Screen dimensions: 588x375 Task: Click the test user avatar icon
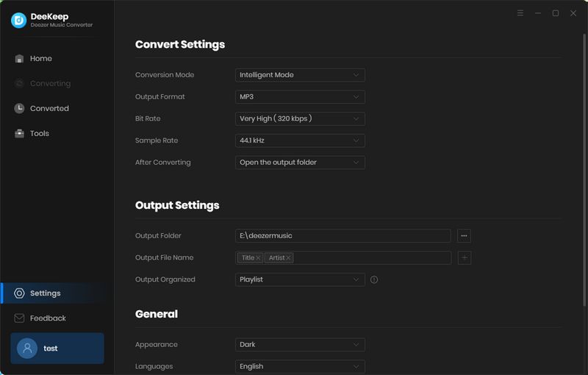[x=27, y=349]
